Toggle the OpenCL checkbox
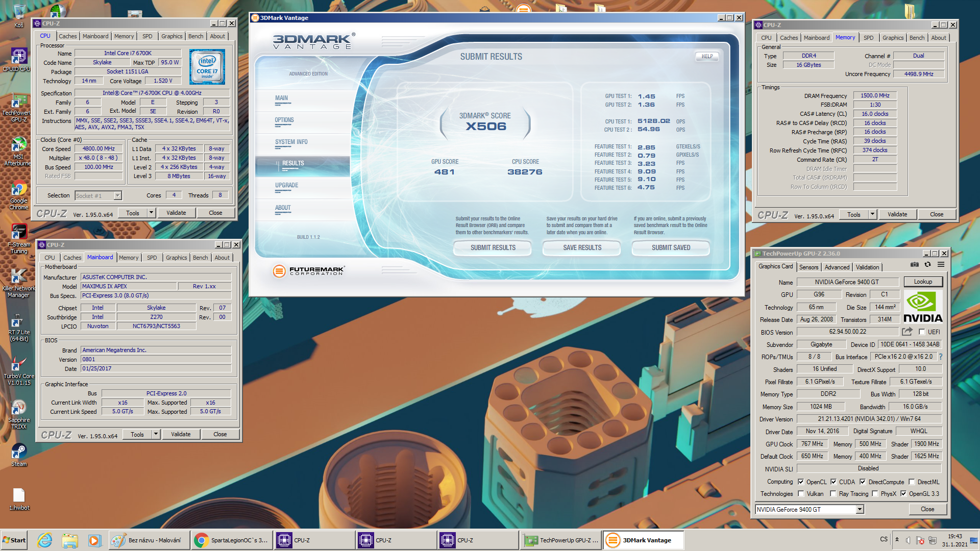 click(x=801, y=482)
